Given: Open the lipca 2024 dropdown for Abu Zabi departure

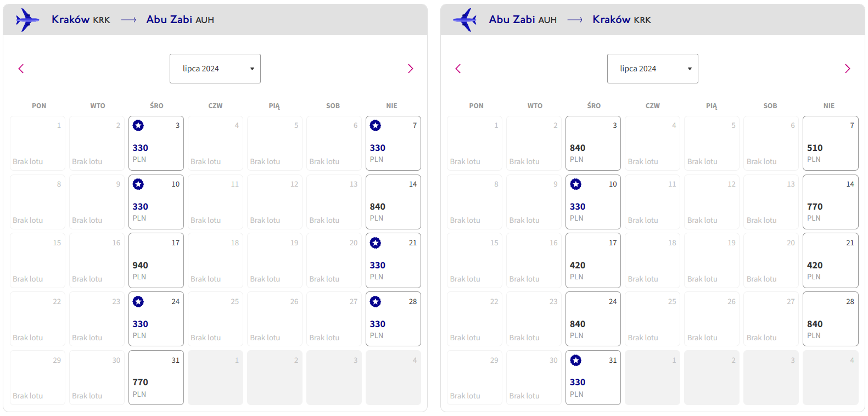Looking at the screenshot, I should (652, 69).
